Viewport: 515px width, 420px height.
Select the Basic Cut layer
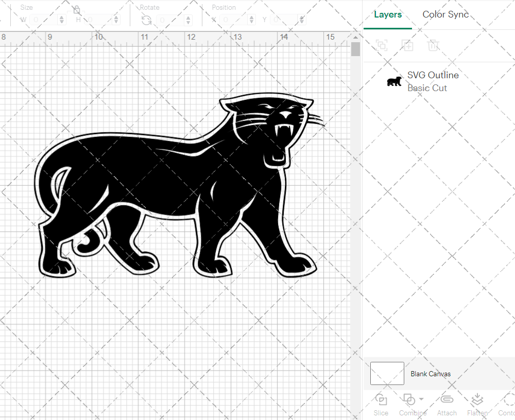427,88
